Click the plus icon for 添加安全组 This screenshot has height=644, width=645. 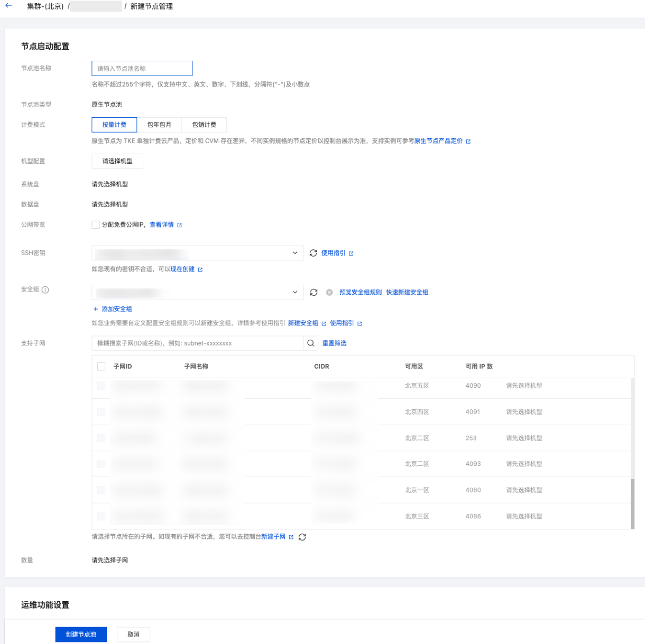coord(96,309)
